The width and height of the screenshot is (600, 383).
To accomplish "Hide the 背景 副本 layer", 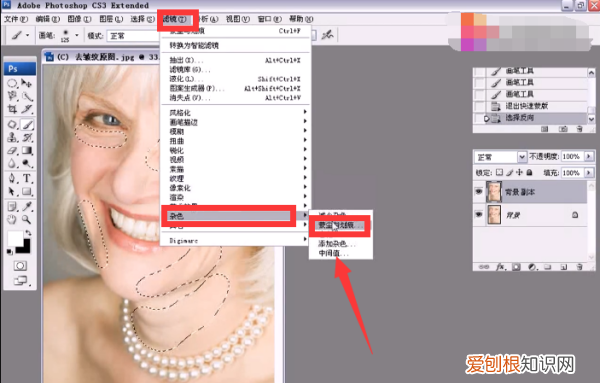I will pyautogui.click(x=479, y=192).
